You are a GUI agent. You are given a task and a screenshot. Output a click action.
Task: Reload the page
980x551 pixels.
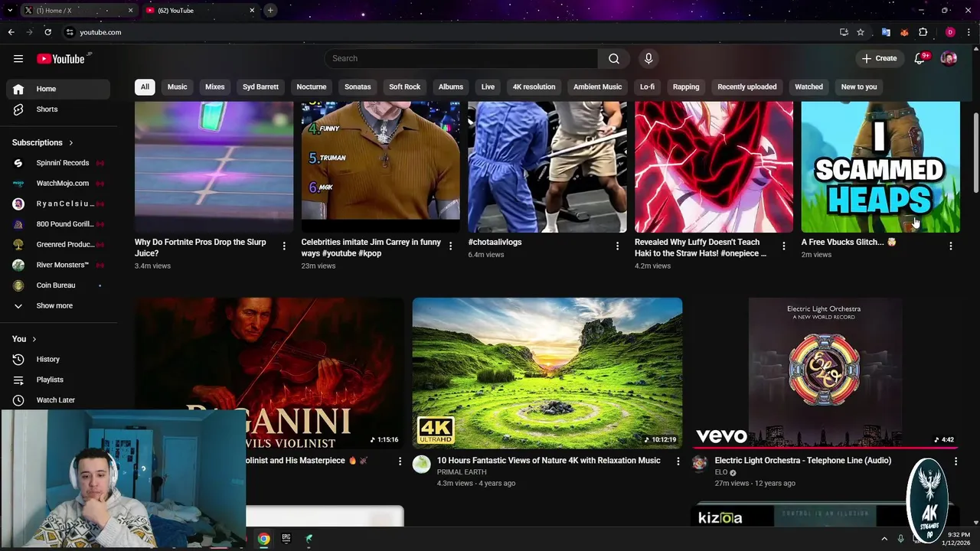point(47,32)
